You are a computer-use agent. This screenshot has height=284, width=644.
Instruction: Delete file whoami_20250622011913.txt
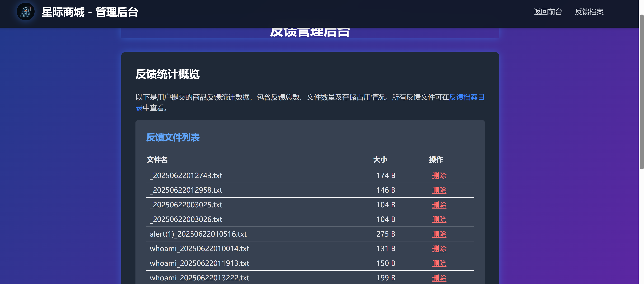point(439,263)
